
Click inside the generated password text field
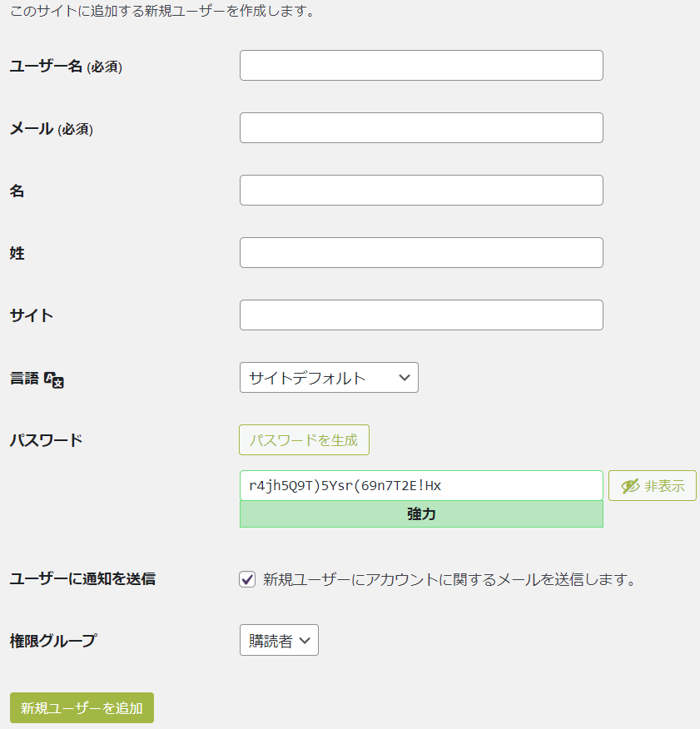click(421, 486)
